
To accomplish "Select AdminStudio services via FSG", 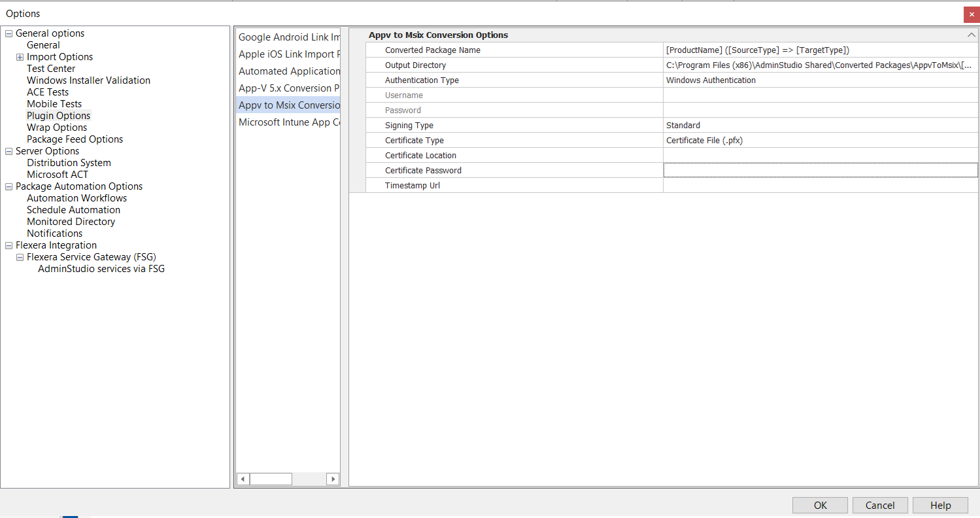I will click(101, 268).
